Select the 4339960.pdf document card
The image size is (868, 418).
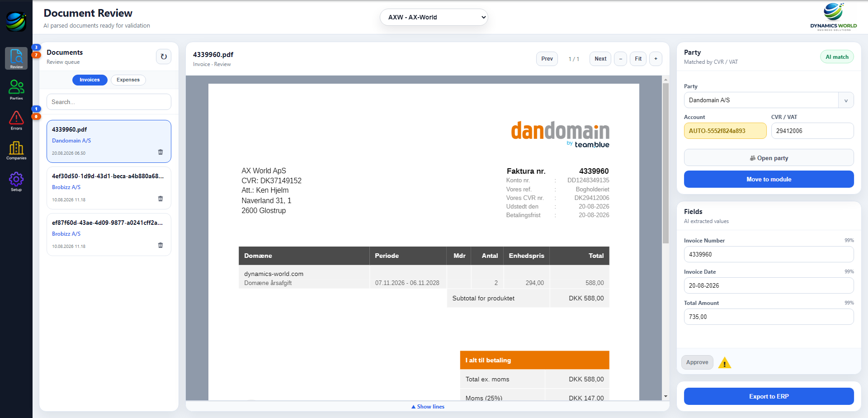tap(109, 141)
